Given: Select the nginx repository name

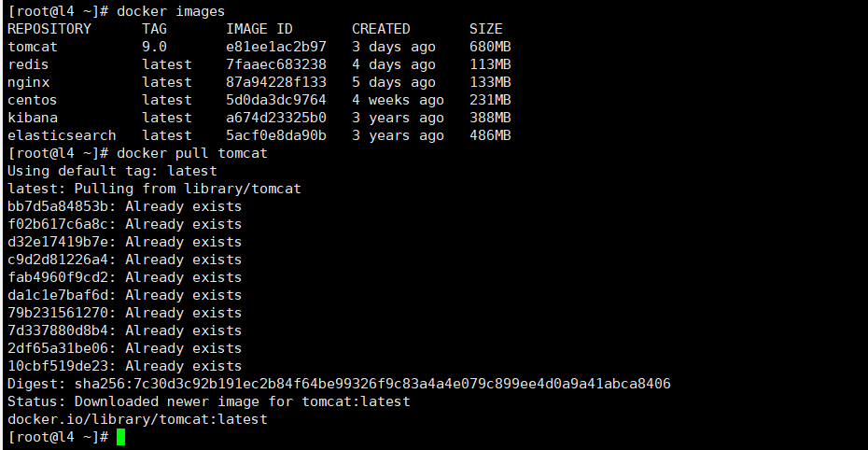Looking at the screenshot, I should click(x=28, y=82).
